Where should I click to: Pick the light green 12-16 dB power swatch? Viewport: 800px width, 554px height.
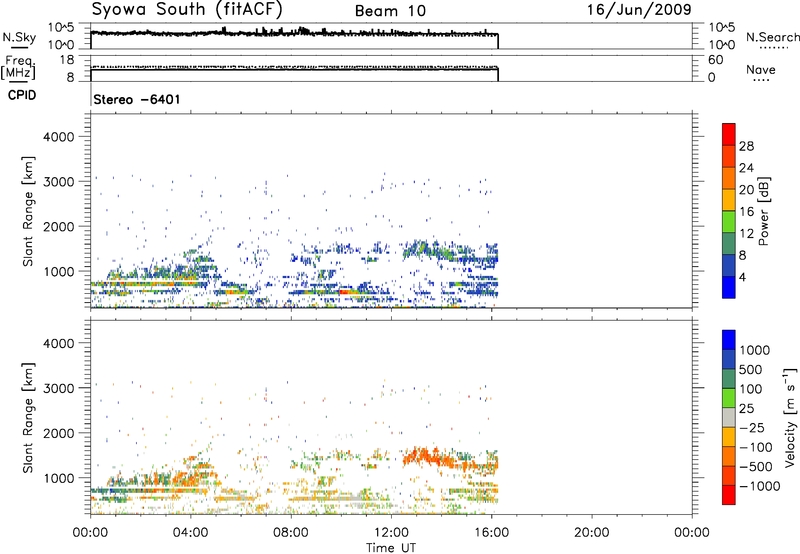click(729, 221)
